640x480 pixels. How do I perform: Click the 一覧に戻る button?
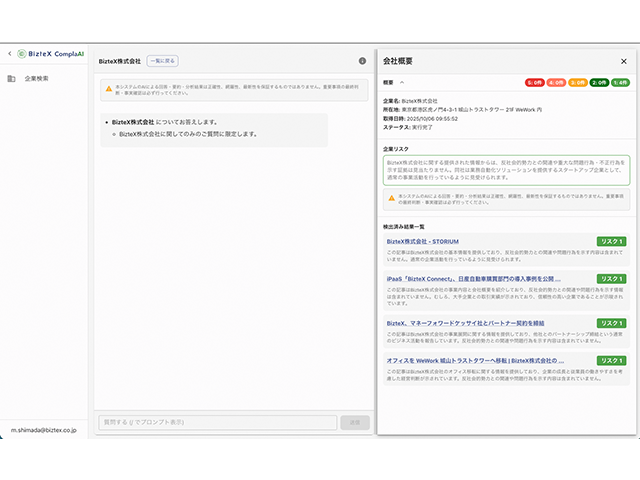tap(162, 61)
